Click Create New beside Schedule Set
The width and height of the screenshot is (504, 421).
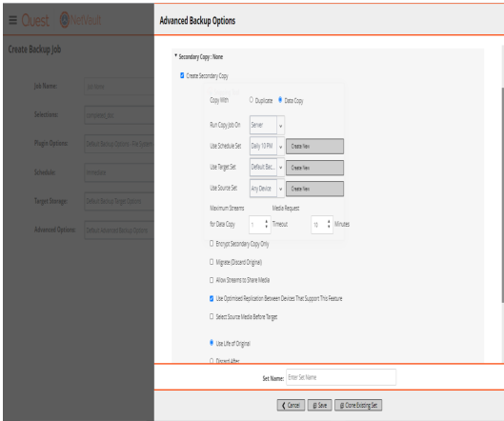pyautogui.click(x=314, y=147)
